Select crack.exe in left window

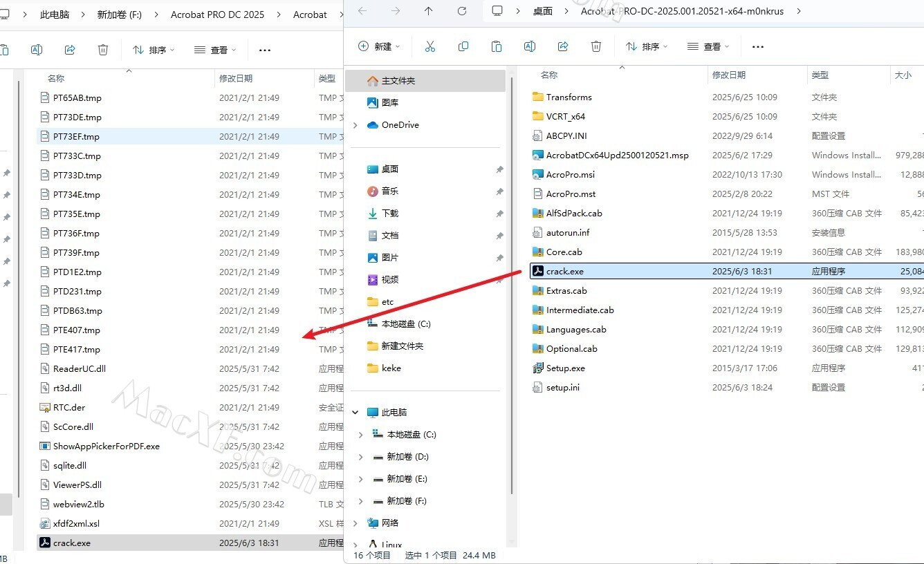tap(190, 543)
